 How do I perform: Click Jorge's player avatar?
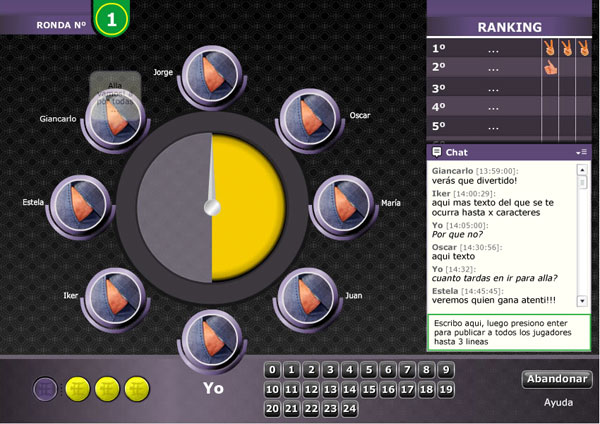click(211, 74)
